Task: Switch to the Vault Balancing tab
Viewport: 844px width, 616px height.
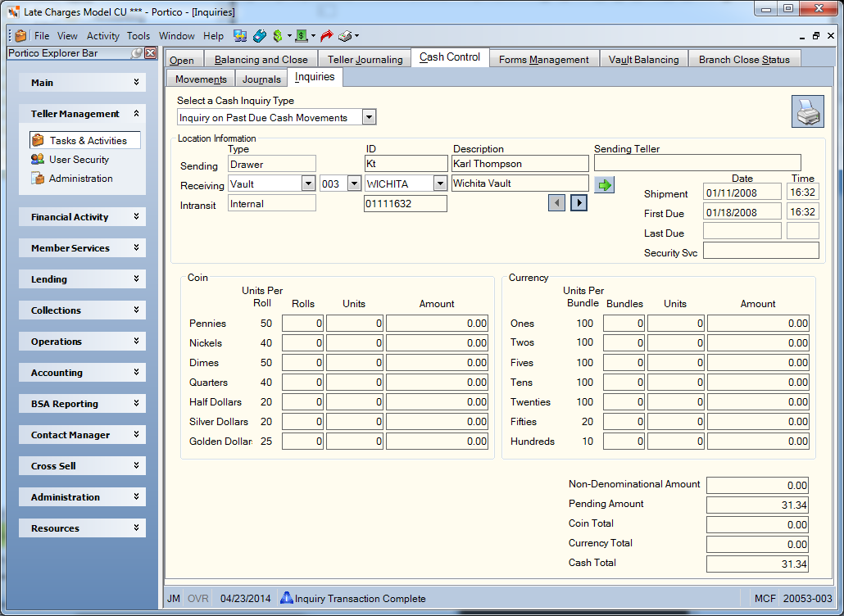Action: coord(644,59)
